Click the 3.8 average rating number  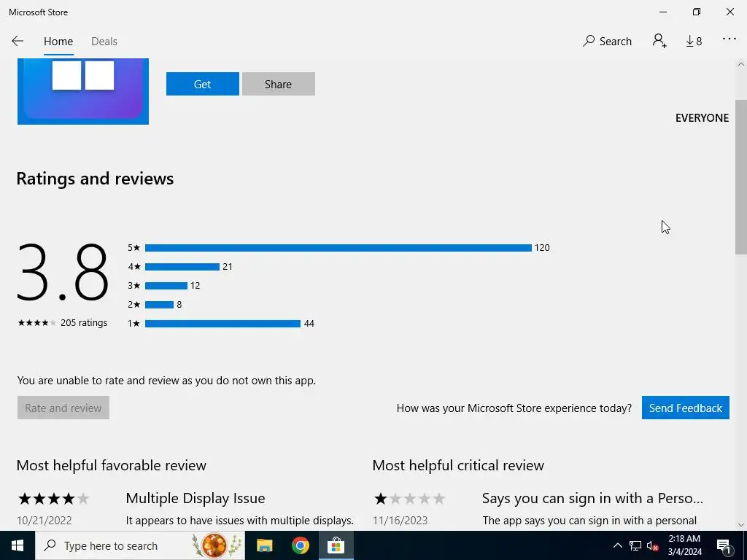point(63,273)
